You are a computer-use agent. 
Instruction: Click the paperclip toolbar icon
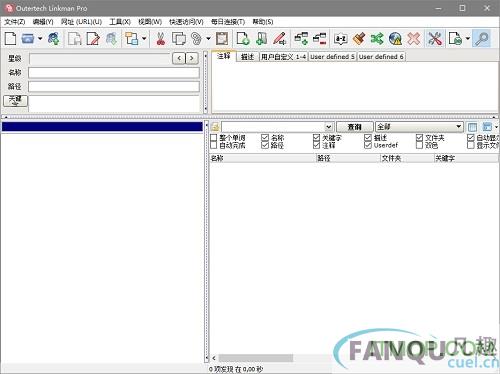[x=196, y=38]
